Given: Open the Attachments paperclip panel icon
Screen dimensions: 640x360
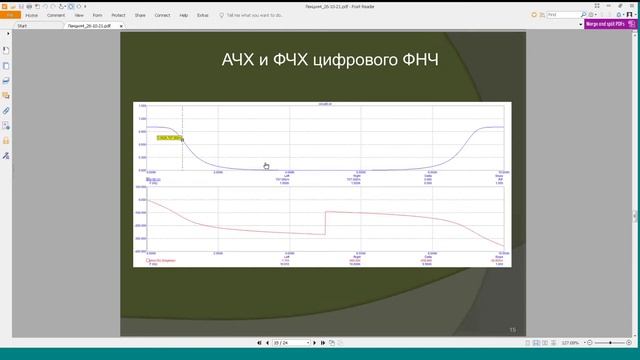Looking at the screenshot, I should click(6, 111).
